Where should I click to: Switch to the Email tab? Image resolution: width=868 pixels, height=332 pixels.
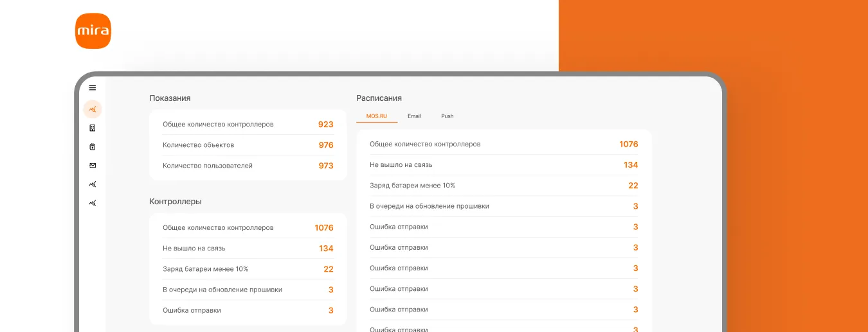pos(414,116)
